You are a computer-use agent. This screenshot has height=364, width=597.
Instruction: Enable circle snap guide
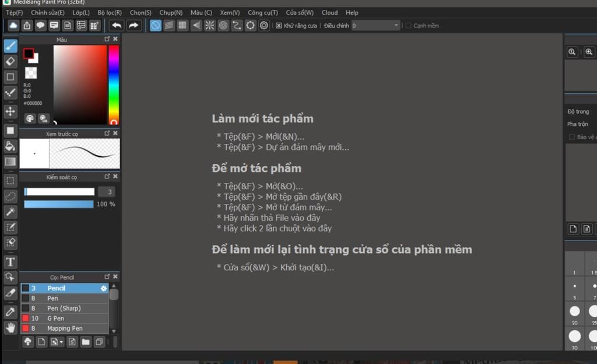pyautogui.click(x=223, y=26)
